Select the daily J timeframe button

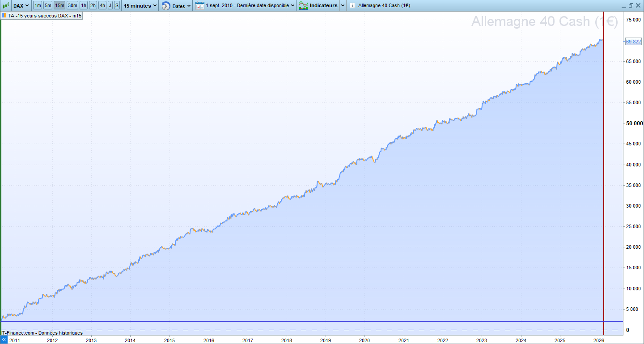click(x=110, y=6)
